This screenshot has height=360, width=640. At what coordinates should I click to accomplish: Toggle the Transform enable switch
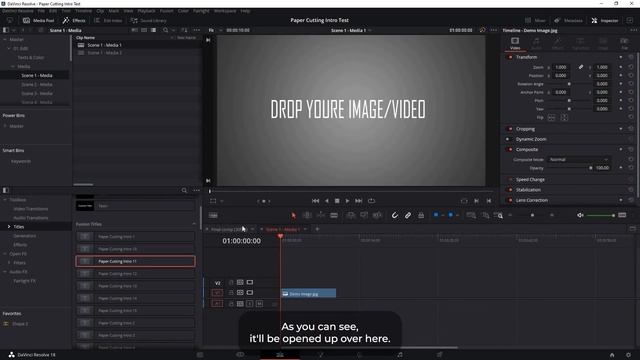click(510, 57)
